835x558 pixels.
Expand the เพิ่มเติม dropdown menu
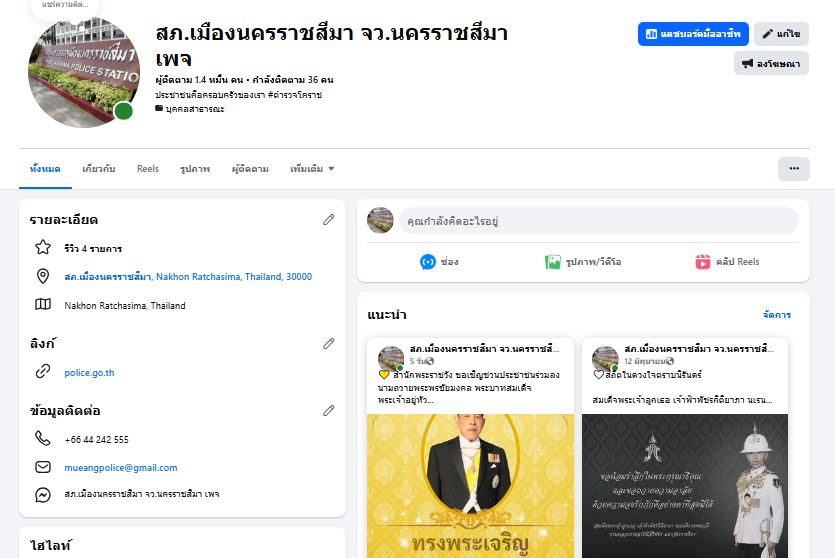coord(312,169)
